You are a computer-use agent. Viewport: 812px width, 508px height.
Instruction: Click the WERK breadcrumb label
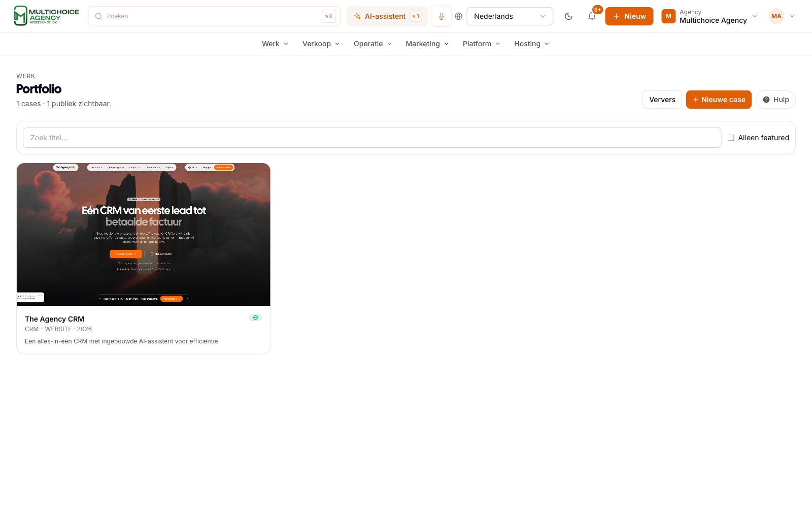click(x=25, y=76)
